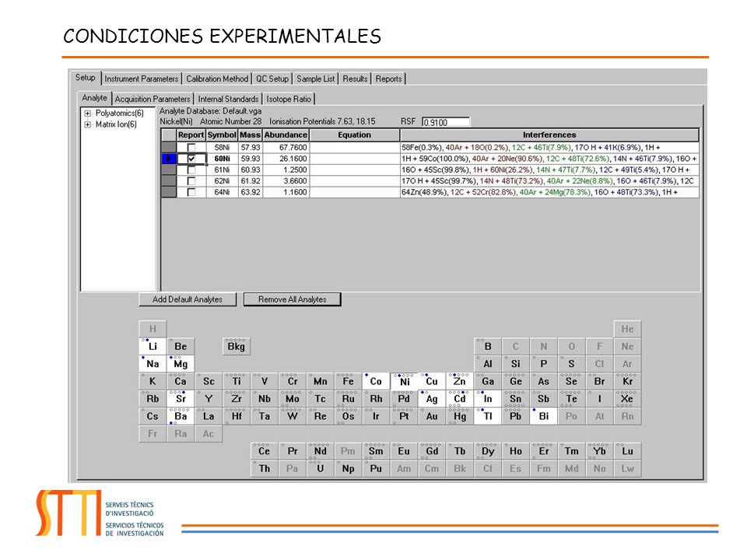
Task: Select the Fe element button
Action: [349, 381]
